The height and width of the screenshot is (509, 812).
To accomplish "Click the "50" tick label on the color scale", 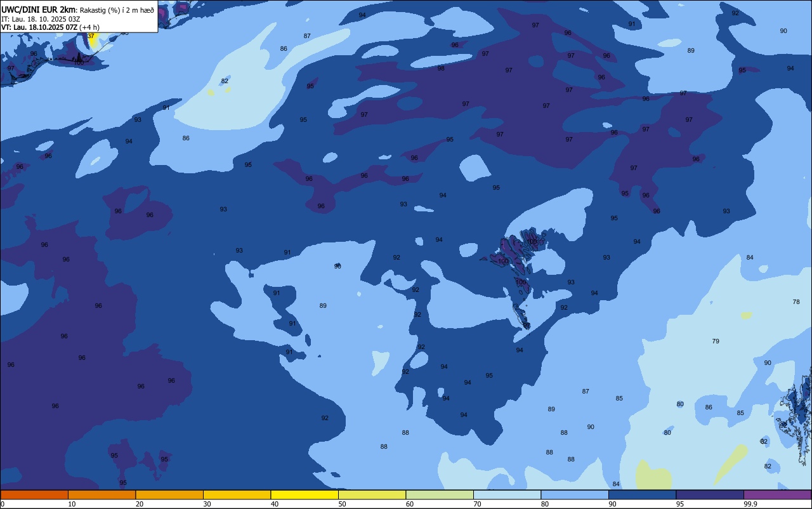I will pyautogui.click(x=342, y=504).
